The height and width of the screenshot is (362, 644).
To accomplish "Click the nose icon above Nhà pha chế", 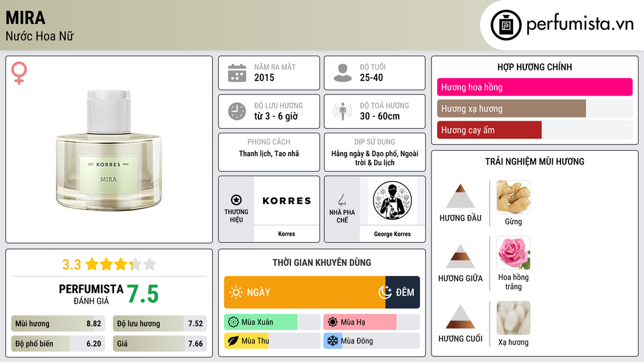I will click(341, 200).
